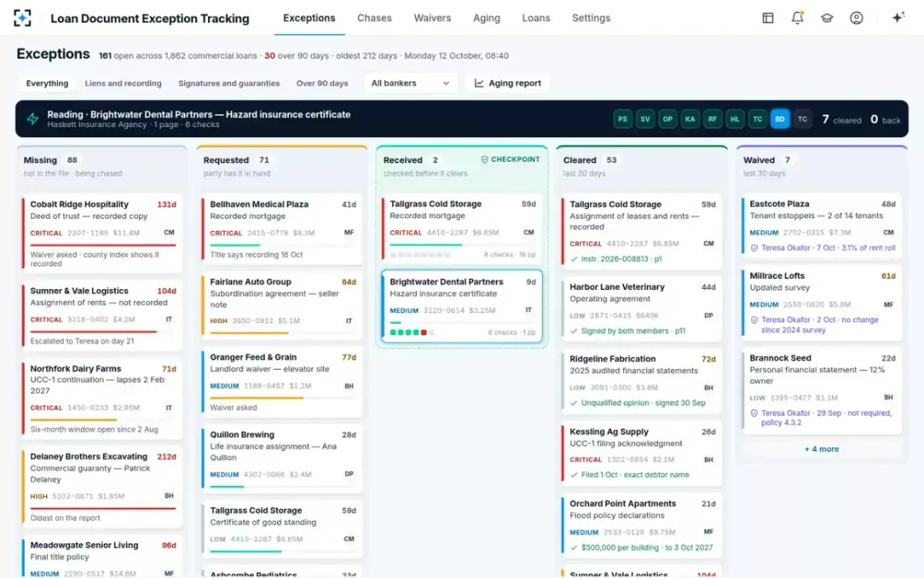The image size is (924, 578).
Task: Open the layout panel icon in header
Action: [768, 18]
